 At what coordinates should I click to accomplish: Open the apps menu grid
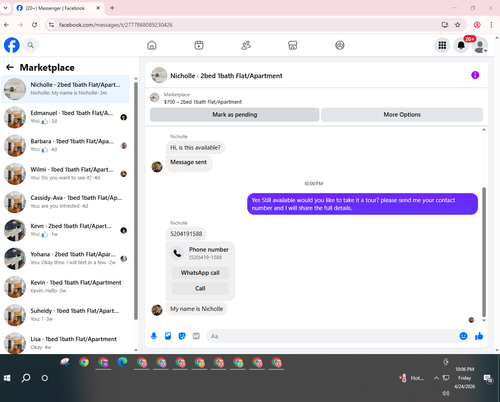[x=442, y=45]
